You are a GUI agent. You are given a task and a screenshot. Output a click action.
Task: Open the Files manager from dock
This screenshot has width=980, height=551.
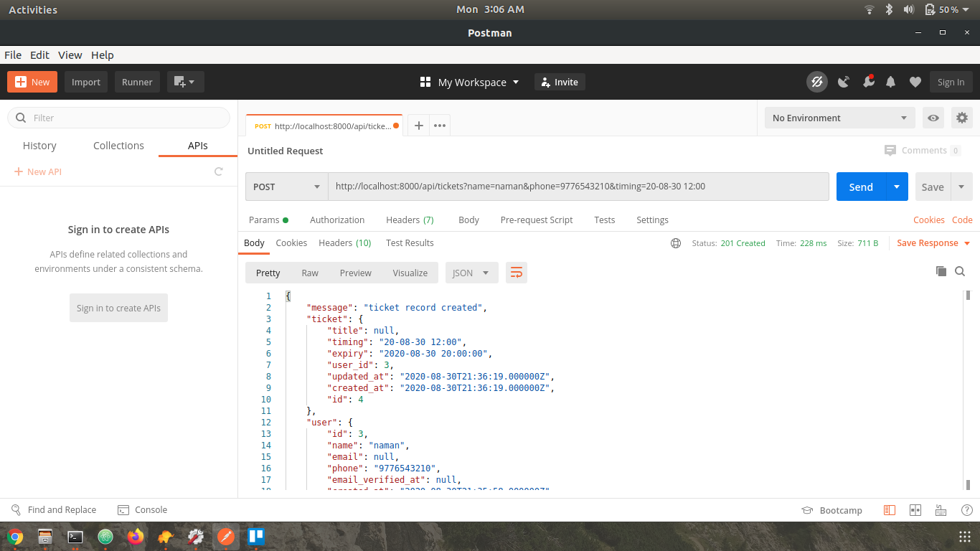point(45,537)
